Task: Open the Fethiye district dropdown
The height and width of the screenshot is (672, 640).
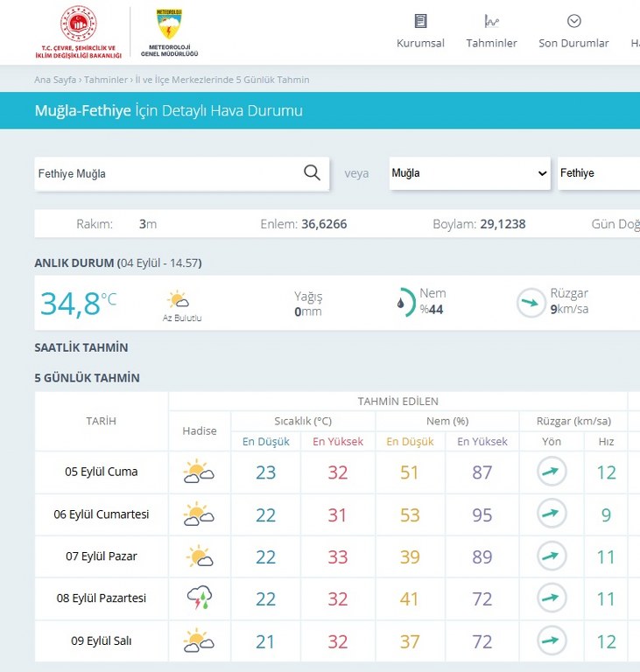Action: click(598, 173)
